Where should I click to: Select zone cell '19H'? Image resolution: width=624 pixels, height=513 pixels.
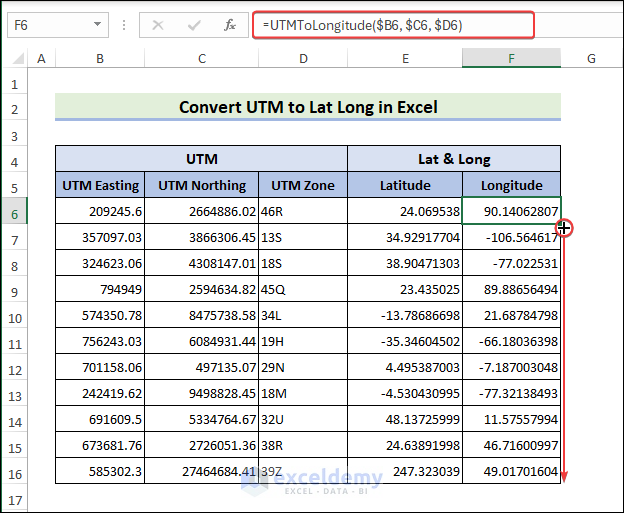303,341
